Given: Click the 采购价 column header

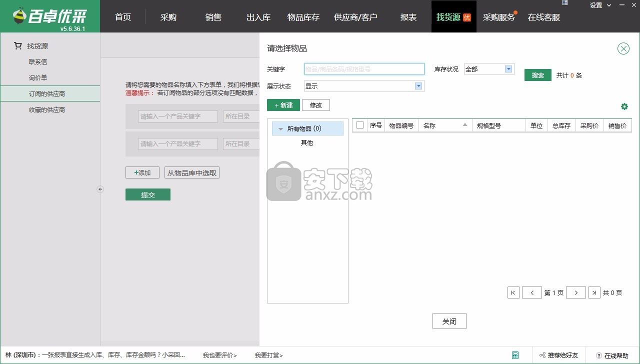Looking at the screenshot, I should pyautogui.click(x=589, y=125).
